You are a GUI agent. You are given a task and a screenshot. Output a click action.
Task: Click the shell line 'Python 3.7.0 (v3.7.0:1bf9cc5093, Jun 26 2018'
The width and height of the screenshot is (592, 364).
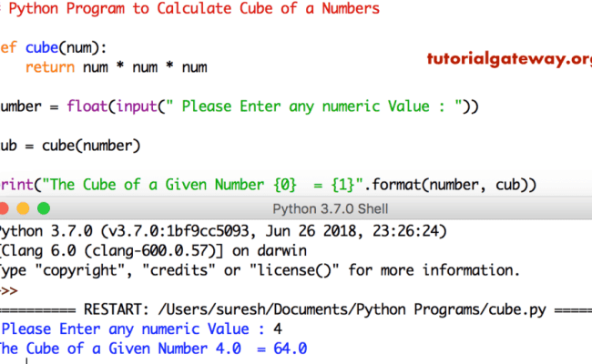pos(222,231)
